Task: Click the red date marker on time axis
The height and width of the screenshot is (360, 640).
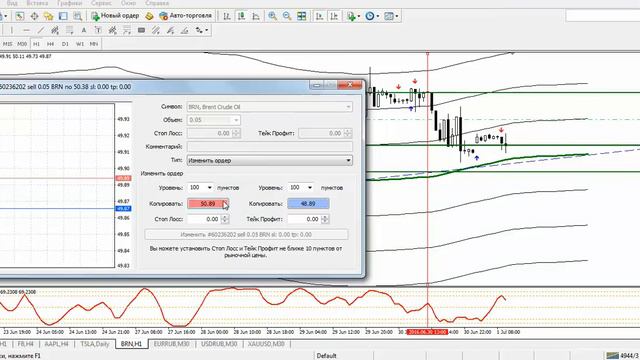Action: coord(427,332)
